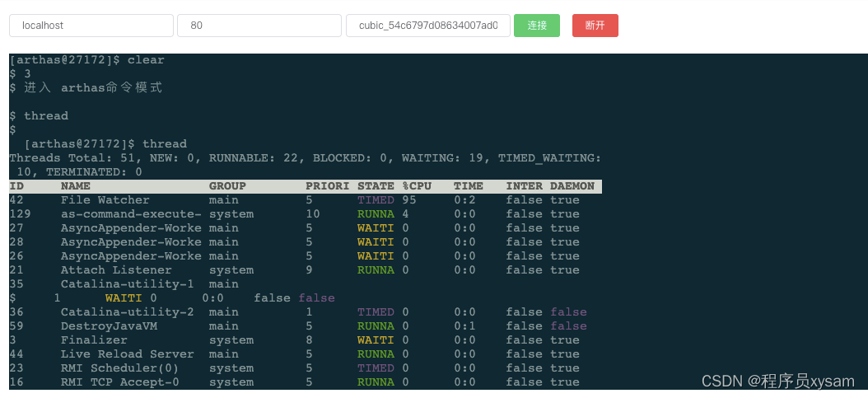Click the INTER column header
The height and width of the screenshot is (398, 868).
point(525,186)
